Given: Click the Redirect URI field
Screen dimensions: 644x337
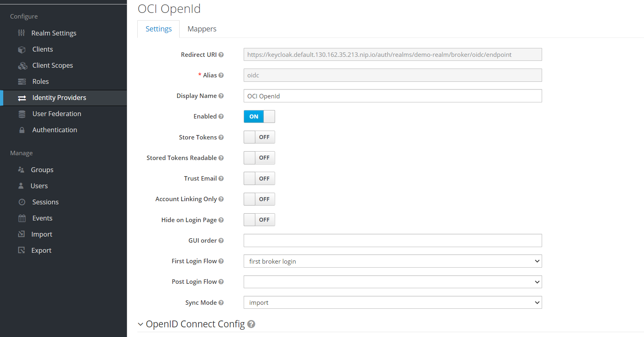Looking at the screenshot, I should pyautogui.click(x=393, y=54).
